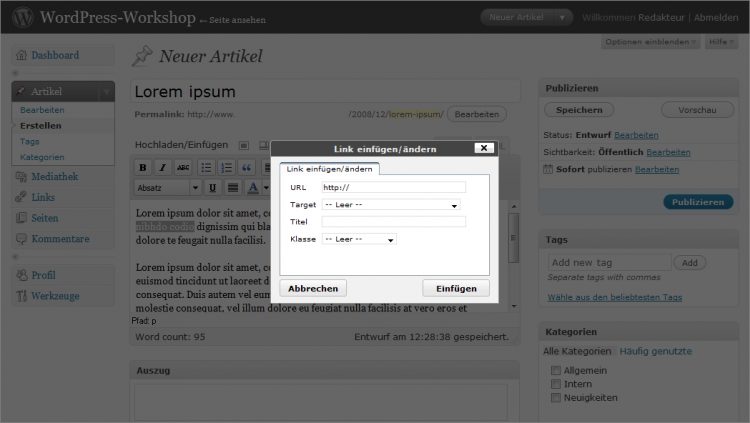Click the Einfügen button in dialog
The height and width of the screenshot is (423, 750).
(456, 288)
